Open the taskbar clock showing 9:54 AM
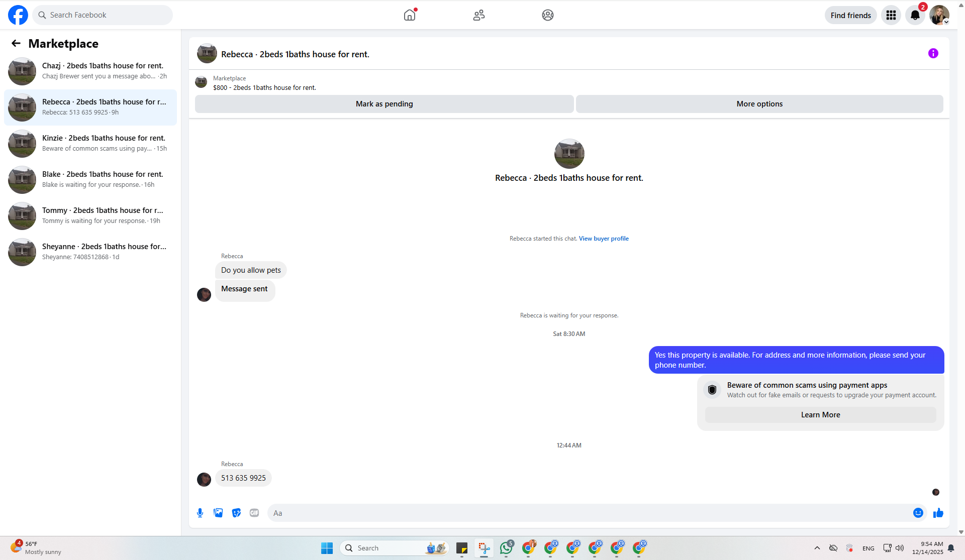Screen dimensions: 965x560 tap(928, 548)
